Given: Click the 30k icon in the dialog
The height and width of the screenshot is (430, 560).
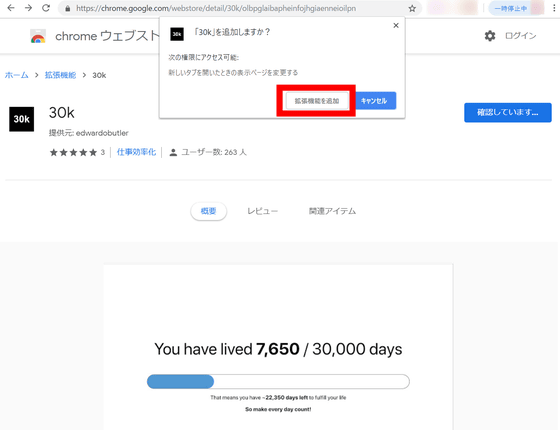Looking at the screenshot, I should click(177, 34).
